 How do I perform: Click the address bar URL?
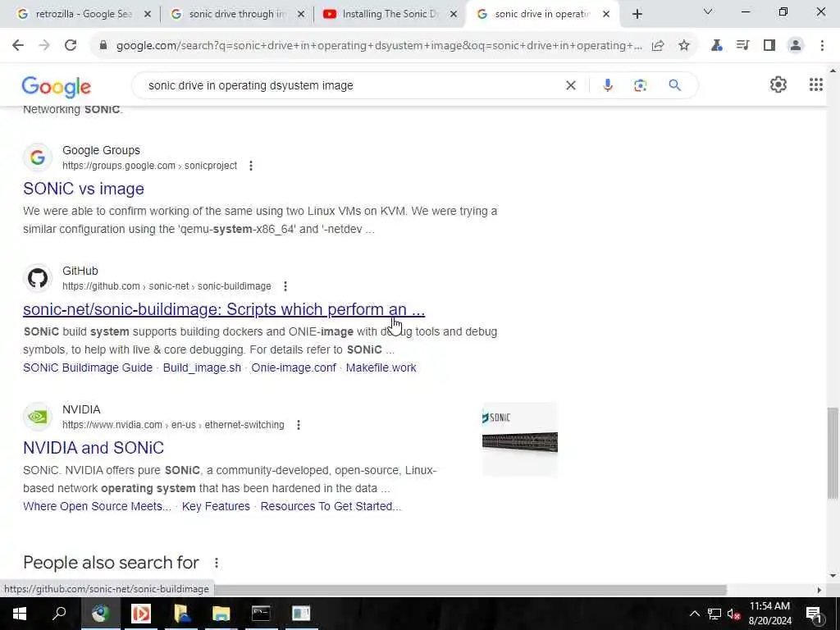(x=379, y=46)
